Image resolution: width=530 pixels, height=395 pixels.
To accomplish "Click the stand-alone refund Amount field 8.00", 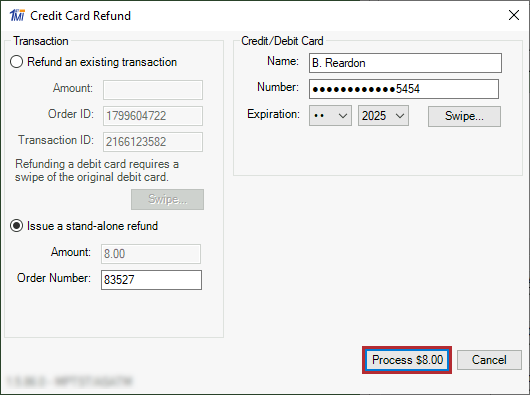I will [151, 254].
